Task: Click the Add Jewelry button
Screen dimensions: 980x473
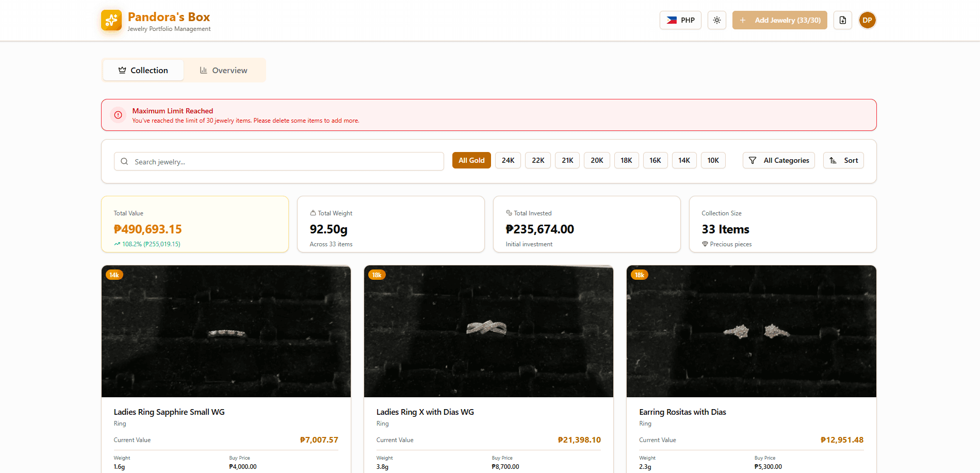Action: tap(779, 20)
